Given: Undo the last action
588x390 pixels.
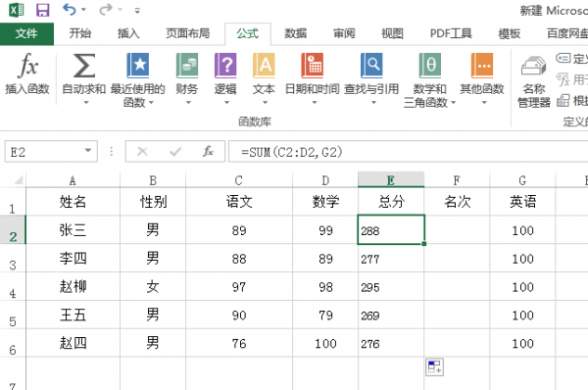Looking at the screenshot, I should point(70,10).
